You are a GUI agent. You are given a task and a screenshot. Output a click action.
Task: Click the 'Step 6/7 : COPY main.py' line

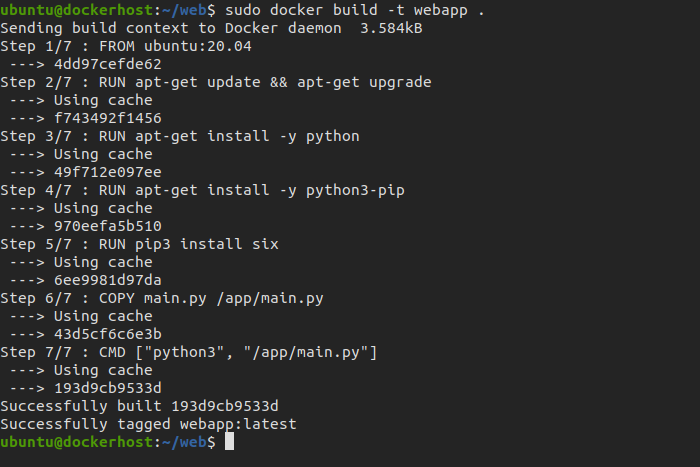tap(162, 298)
